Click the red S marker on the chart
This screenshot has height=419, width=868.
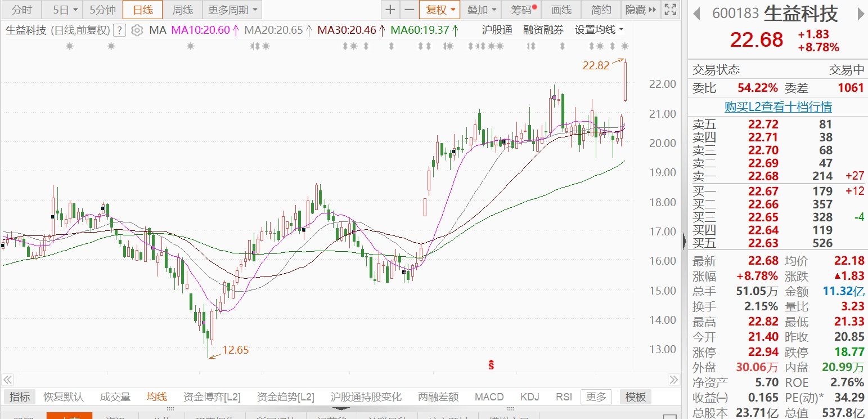491,364
